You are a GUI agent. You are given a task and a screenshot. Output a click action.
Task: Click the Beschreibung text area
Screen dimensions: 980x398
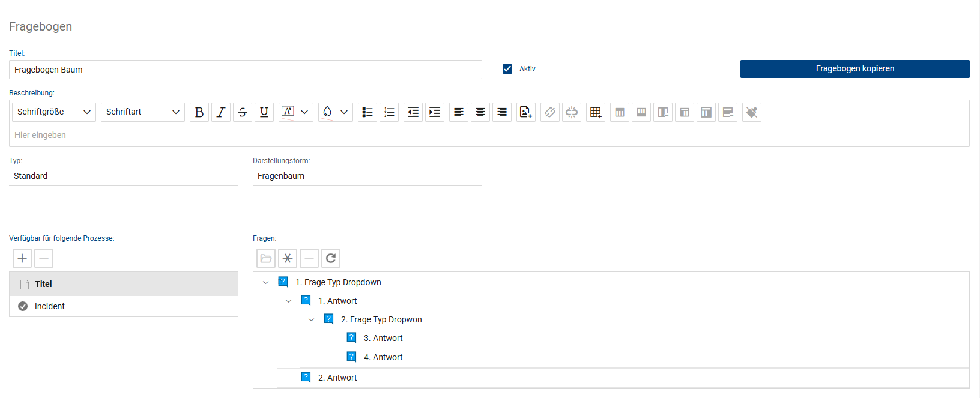point(490,135)
